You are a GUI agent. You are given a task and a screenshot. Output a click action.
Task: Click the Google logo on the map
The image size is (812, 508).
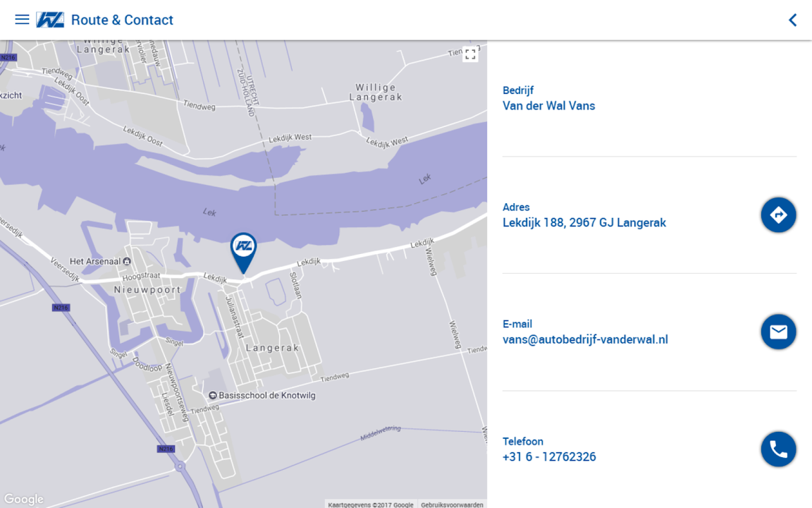pos(23,500)
